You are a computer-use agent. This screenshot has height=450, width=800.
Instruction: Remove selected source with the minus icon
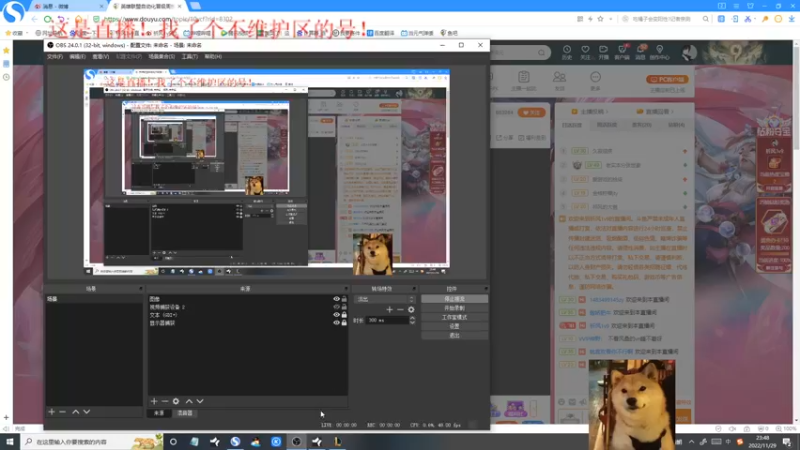[165, 402]
